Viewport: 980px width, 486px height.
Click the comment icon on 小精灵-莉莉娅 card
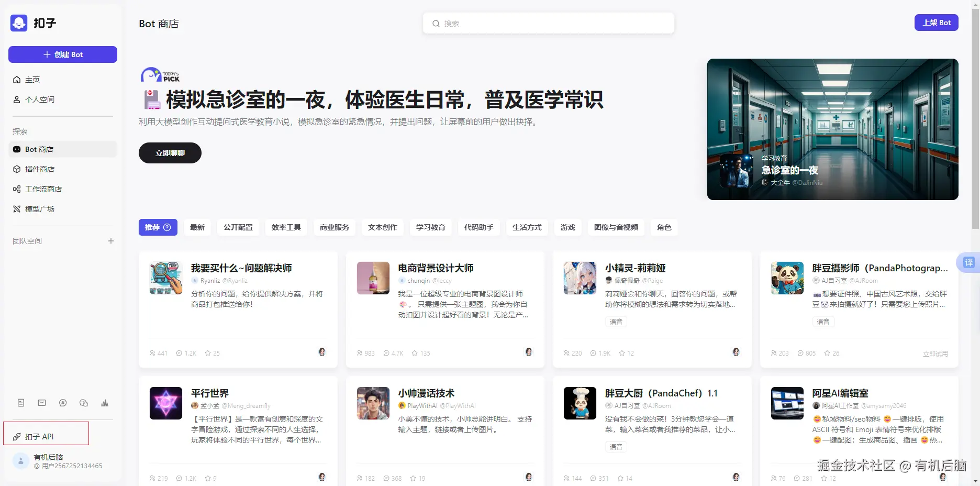593,354
